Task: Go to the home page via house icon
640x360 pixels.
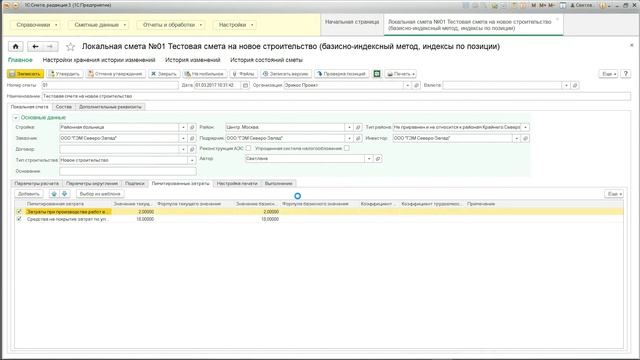Action: pos(16,47)
